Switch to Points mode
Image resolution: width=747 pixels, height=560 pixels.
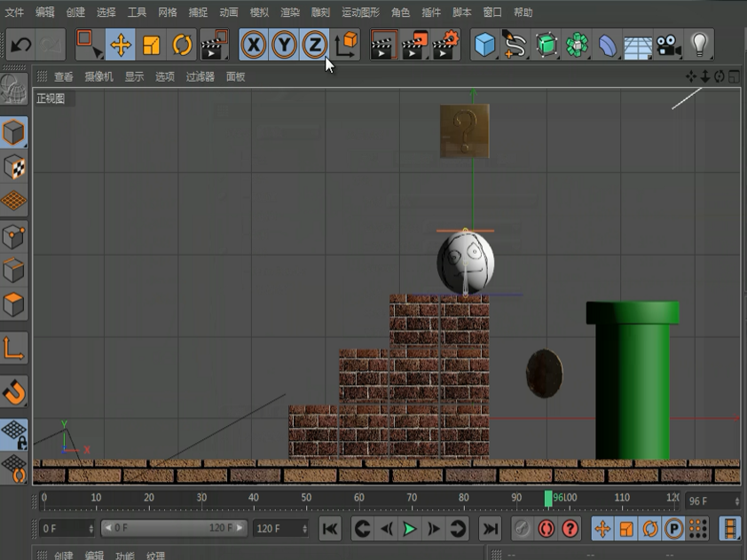(14, 236)
